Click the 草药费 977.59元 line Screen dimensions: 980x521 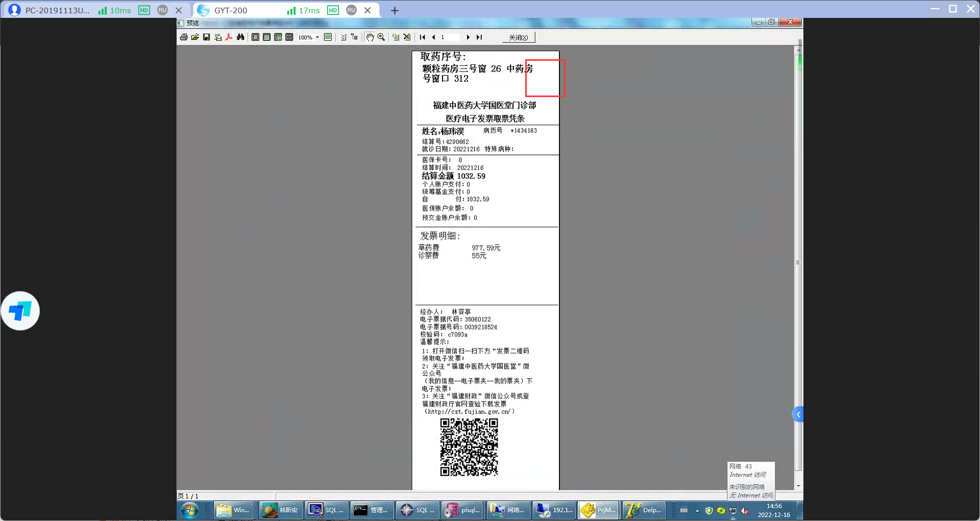pos(459,248)
